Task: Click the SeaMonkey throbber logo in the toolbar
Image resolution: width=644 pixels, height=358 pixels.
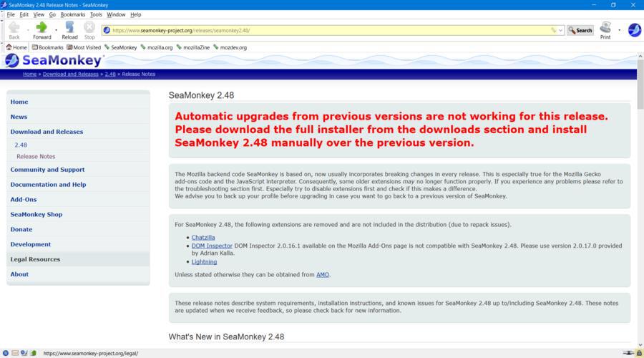Action: 634,30
